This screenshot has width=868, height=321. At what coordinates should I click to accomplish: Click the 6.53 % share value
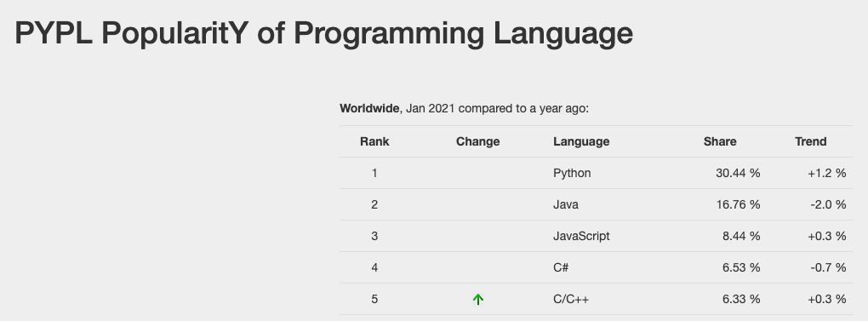click(x=741, y=268)
